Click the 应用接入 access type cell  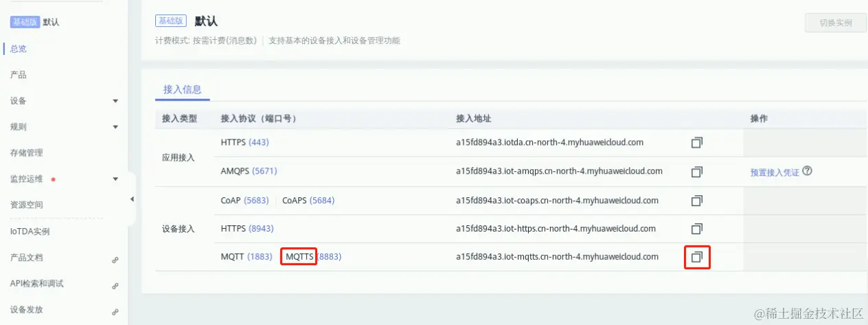[x=179, y=157]
